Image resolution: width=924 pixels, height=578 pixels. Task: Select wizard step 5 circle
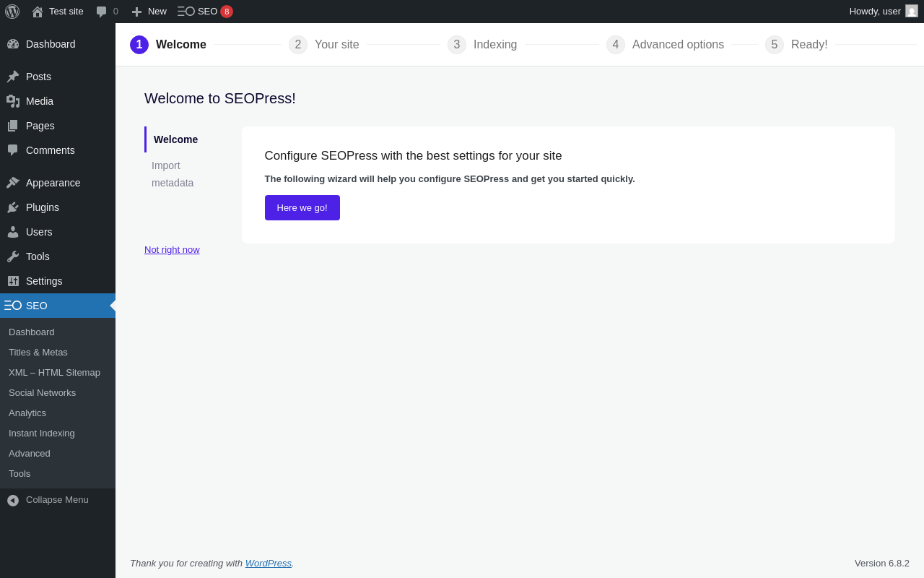tap(775, 45)
